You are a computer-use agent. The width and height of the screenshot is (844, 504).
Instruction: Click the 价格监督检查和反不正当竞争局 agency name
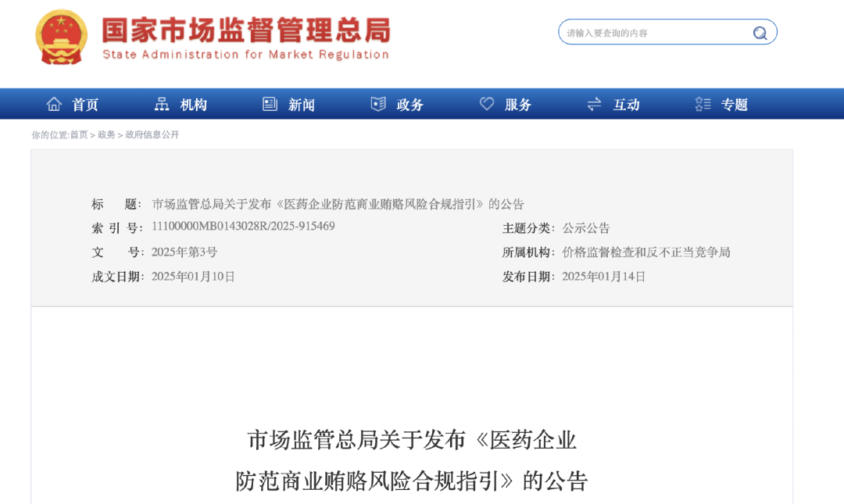coord(646,252)
